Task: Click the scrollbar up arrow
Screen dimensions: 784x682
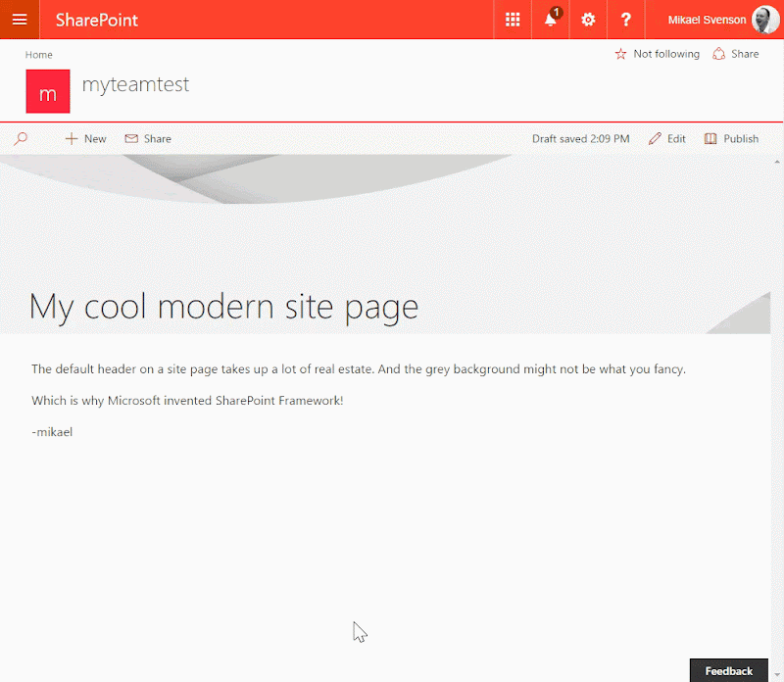Action: pyautogui.click(x=777, y=162)
